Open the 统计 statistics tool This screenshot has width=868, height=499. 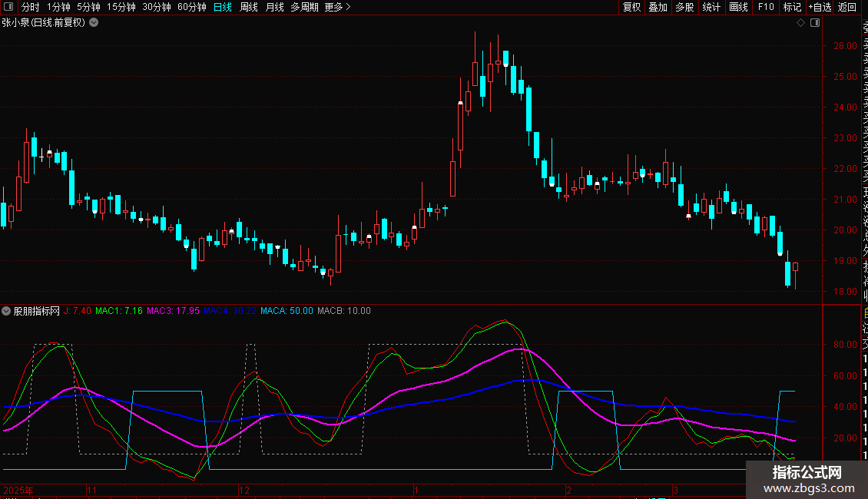pyautogui.click(x=711, y=7)
